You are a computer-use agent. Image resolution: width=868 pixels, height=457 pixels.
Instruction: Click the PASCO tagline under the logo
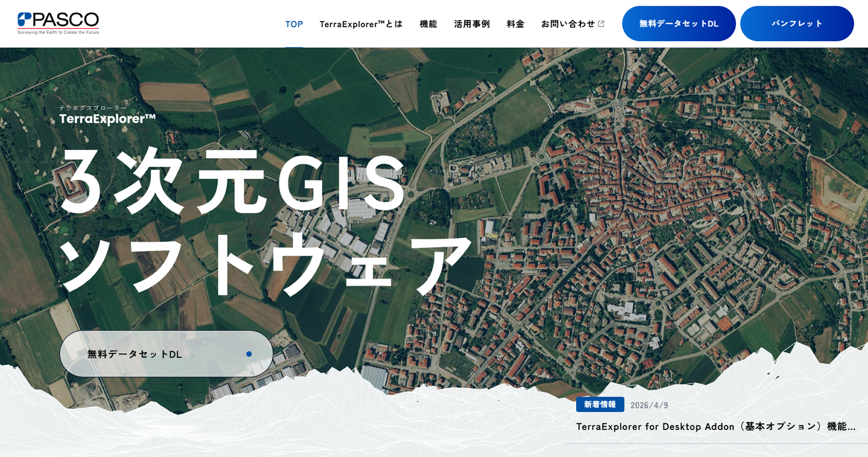click(x=58, y=32)
